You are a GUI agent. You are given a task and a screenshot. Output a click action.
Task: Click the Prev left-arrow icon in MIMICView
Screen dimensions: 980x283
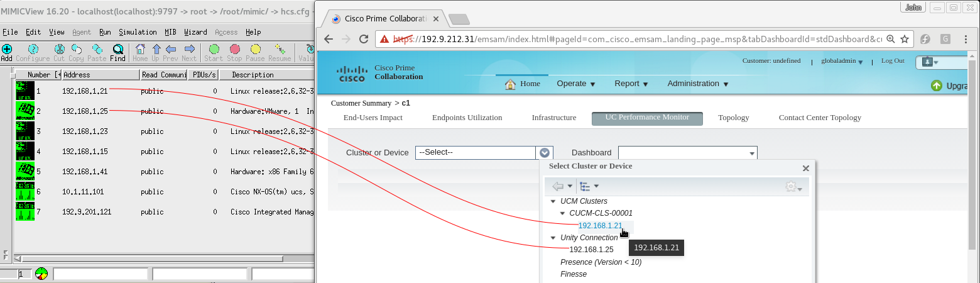[170, 49]
